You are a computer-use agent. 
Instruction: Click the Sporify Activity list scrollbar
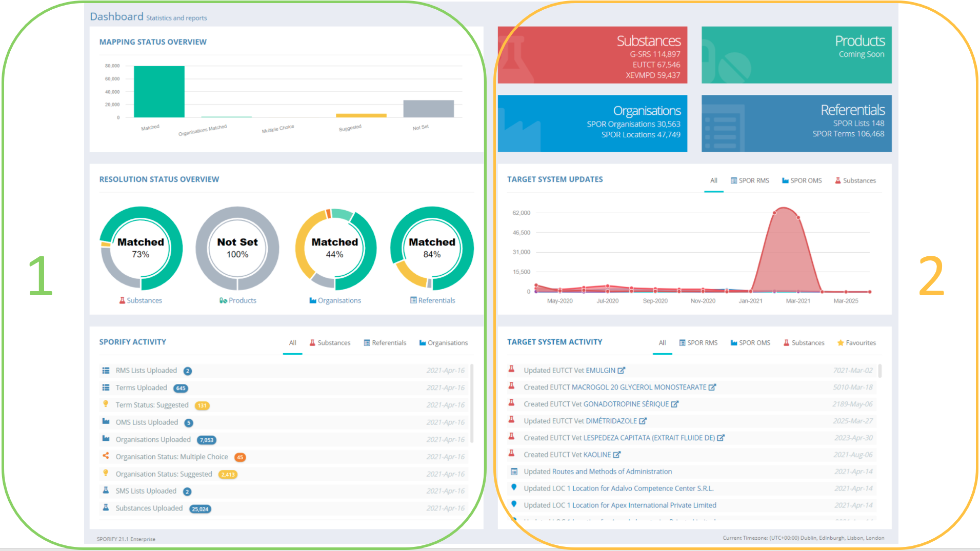[x=471, y=403]
